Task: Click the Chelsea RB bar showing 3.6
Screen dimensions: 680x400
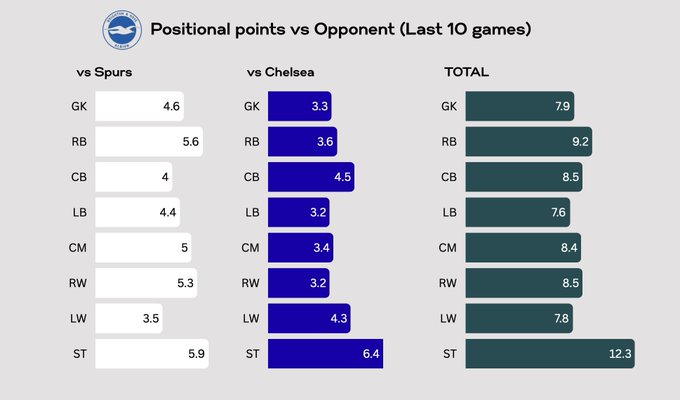Action: pyautogui.click(x=302, y=142)
